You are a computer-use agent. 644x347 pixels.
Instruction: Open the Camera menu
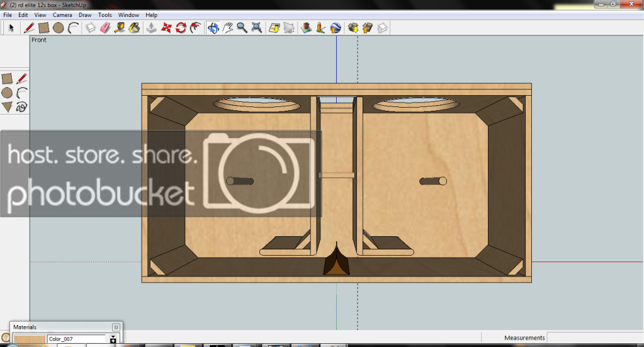click(62, 14)
